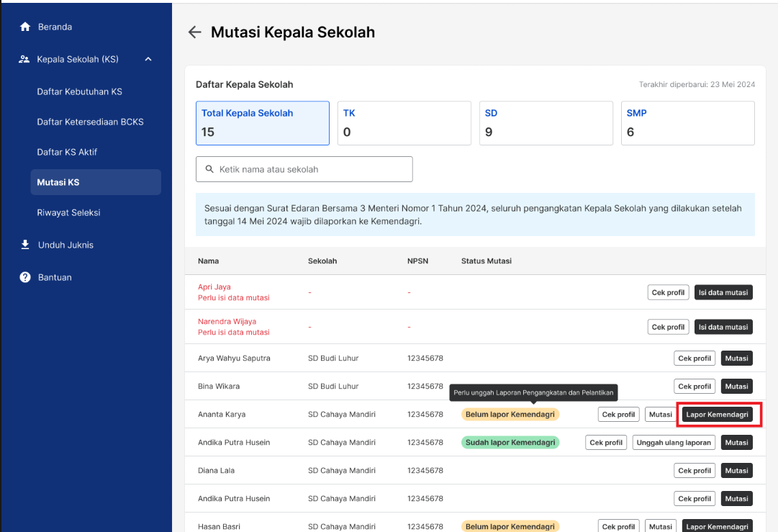
Task: Click the Unduh Juknis download icon
Action: click(x=24, y=245)
